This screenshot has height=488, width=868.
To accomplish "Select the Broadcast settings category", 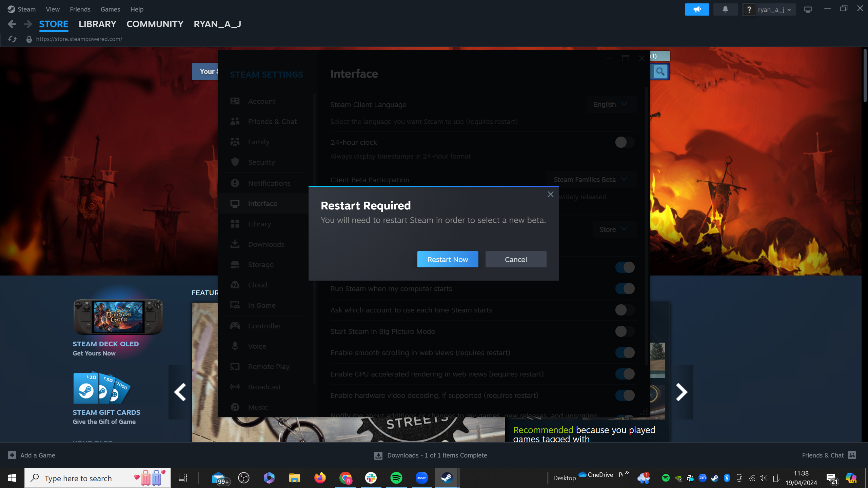I will click(264, 387).
